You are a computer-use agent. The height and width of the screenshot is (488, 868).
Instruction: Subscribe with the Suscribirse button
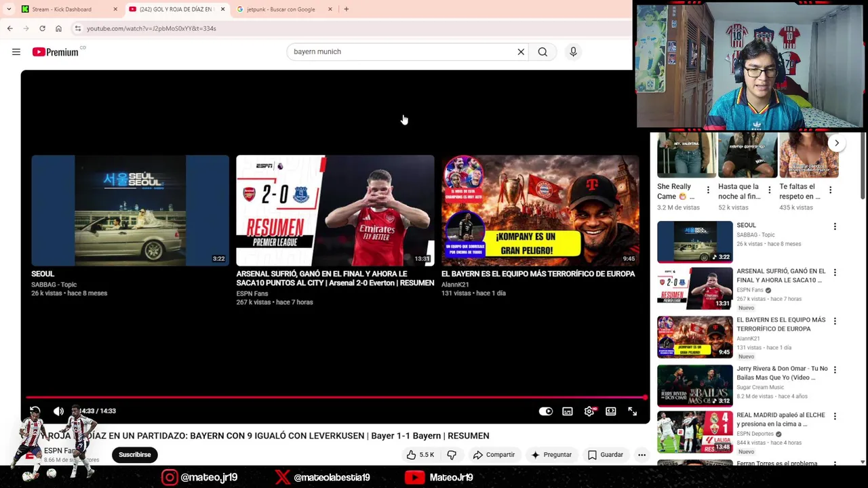coord(135,455)
